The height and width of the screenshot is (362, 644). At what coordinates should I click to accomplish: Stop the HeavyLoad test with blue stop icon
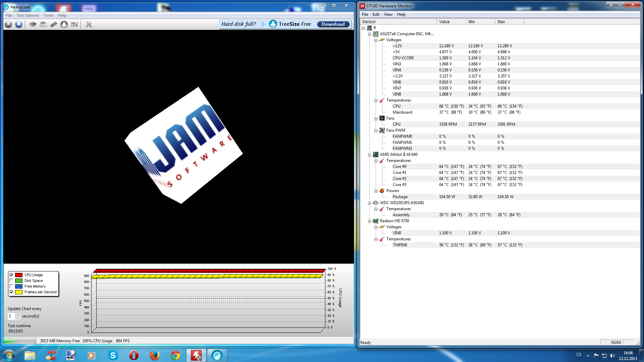pyautogui.click(x=19, y=24)
